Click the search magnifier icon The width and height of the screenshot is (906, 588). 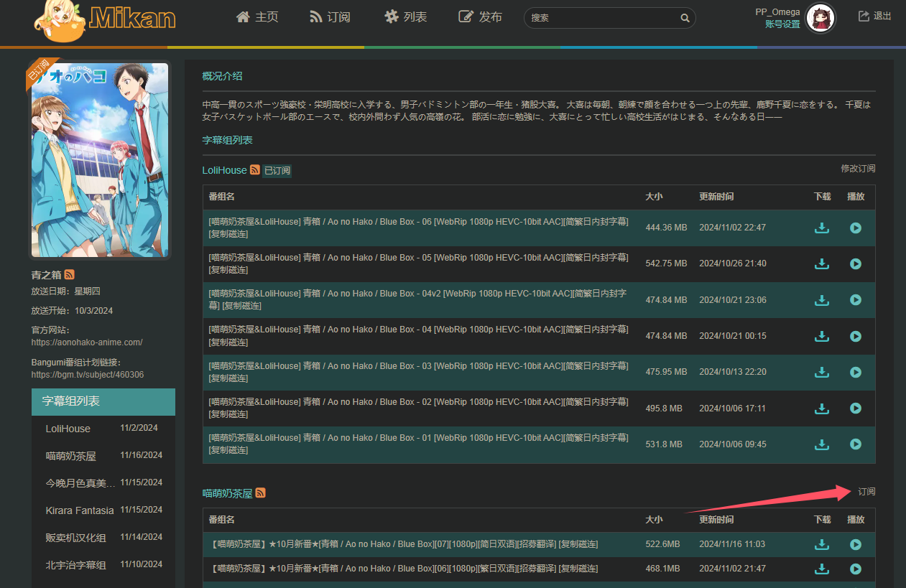(685, 18)
